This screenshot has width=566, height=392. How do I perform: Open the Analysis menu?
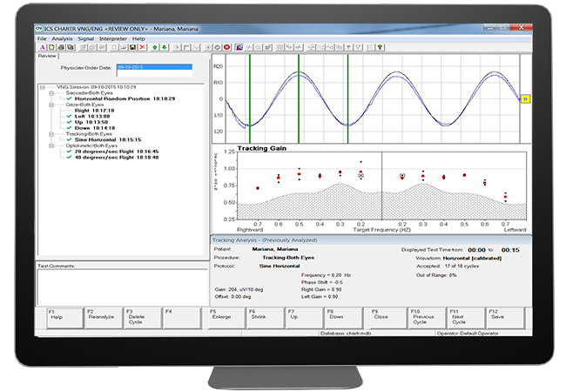[62, 39]
